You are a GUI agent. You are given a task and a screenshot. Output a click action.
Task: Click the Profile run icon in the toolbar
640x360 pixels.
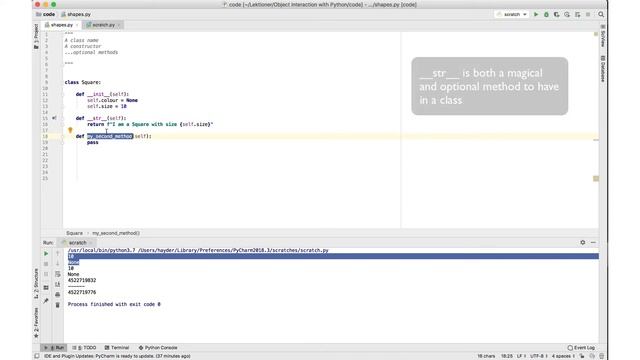tap(567, 14)
